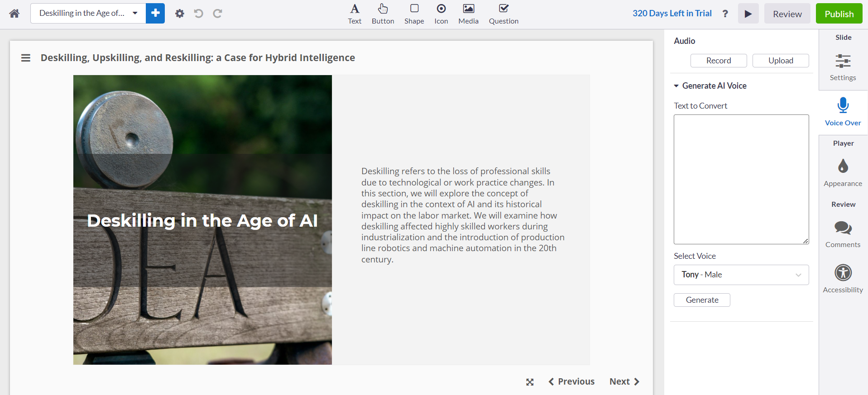868x395 pixels.
Task: Open the Comments panel
Action: pyautogui.click(x=843, y=234)
